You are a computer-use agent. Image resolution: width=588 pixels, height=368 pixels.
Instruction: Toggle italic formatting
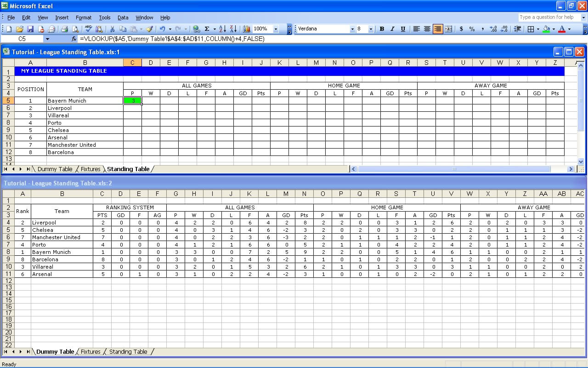392,29
